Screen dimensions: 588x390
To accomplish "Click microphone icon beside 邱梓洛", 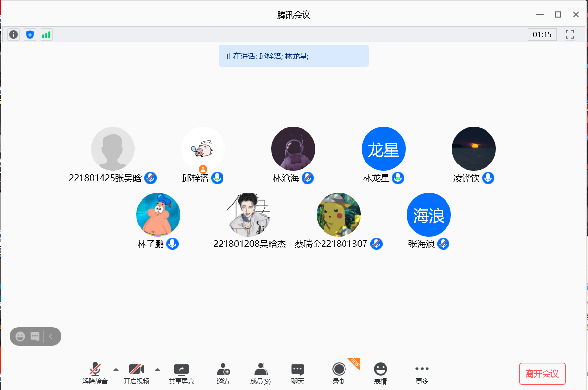I will click(218, 178).
